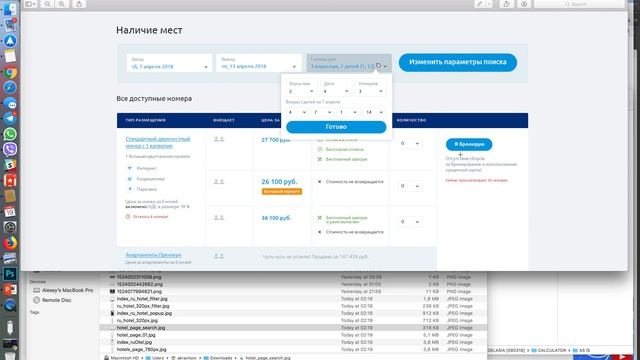The width and height of the screenshot is (640, 360).
Task: Click the Все доступные номера heading
Action: [x=154, y=99]
